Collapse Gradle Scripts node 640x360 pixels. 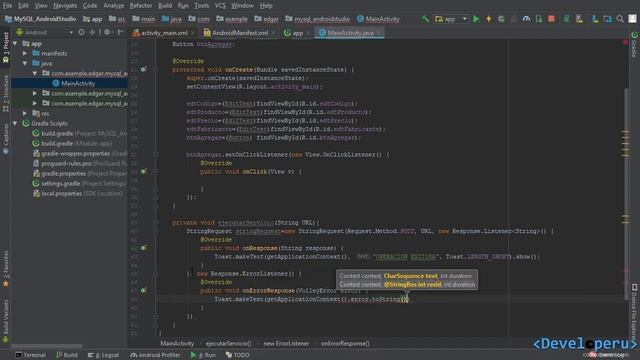tap(16, 123)
